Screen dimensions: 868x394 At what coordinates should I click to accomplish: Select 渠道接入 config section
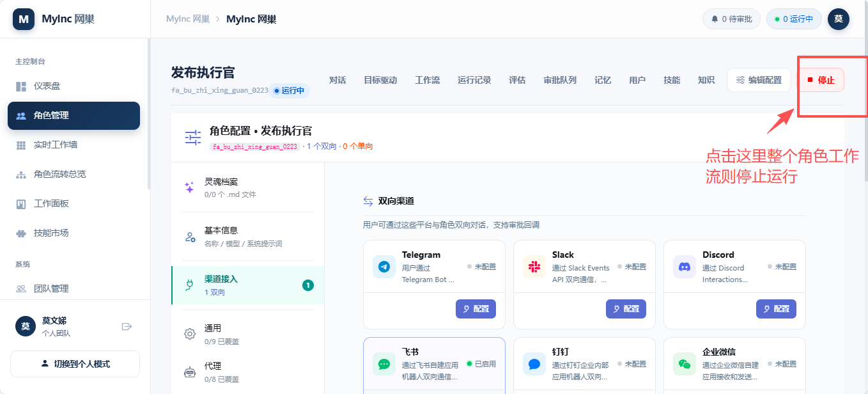(248, 285)
